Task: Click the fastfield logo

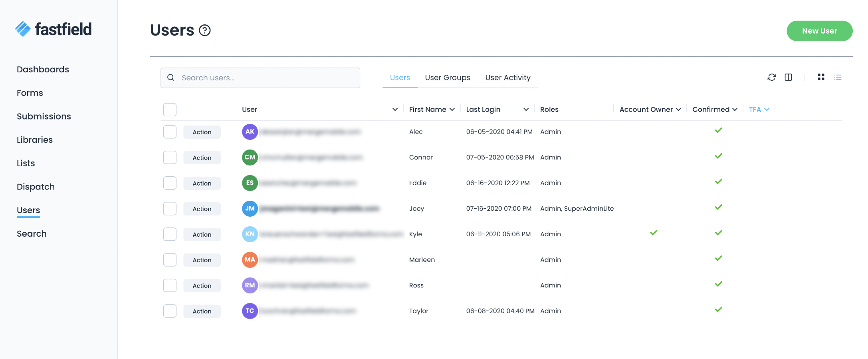Action: tap(54, 29)
